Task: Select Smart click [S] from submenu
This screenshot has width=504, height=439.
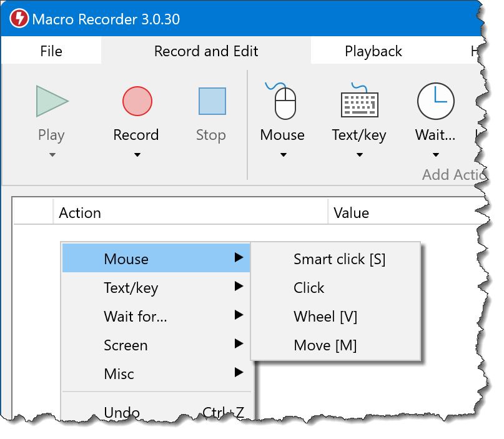Action: coord(339,259)
